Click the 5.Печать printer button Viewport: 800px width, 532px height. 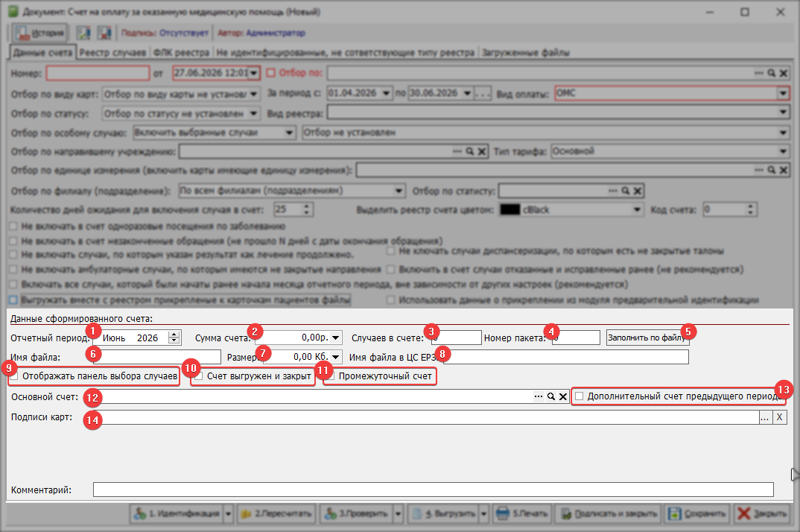tap(522, 513)
